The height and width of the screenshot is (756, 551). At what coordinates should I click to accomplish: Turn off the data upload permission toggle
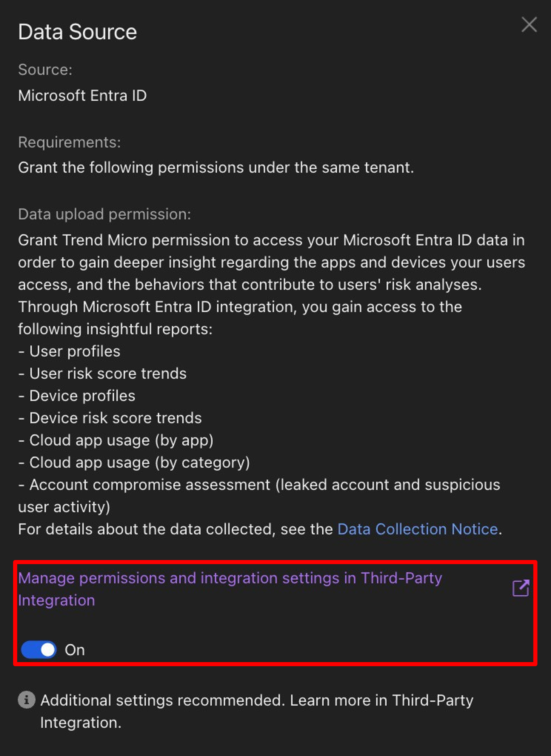tap(39, 650)
